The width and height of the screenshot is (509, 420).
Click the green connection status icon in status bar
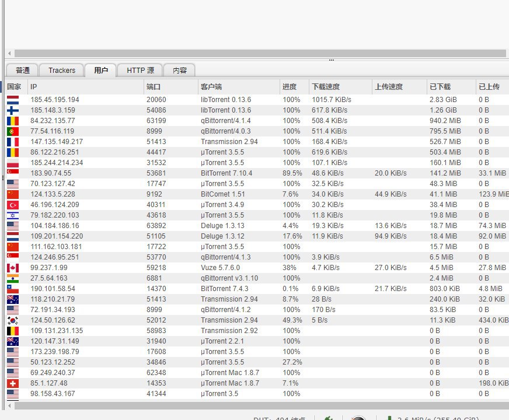[329, 418]
